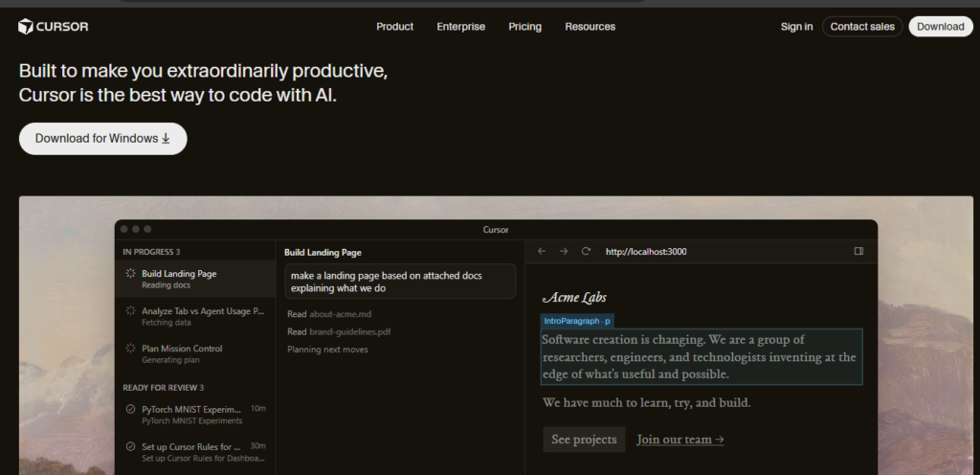
Task: Go to Pricing
Action: click(x=525, y=26)
